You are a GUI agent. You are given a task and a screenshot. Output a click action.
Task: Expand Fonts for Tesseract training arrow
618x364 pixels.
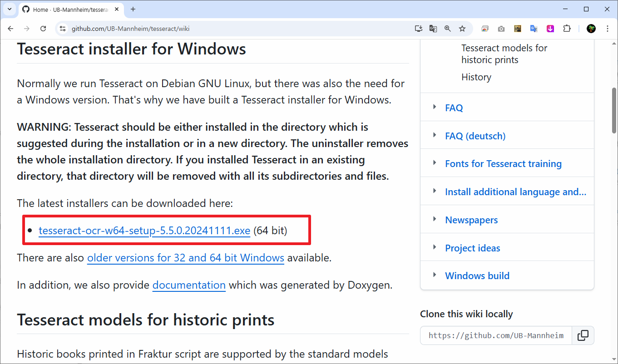pos(435,163)
